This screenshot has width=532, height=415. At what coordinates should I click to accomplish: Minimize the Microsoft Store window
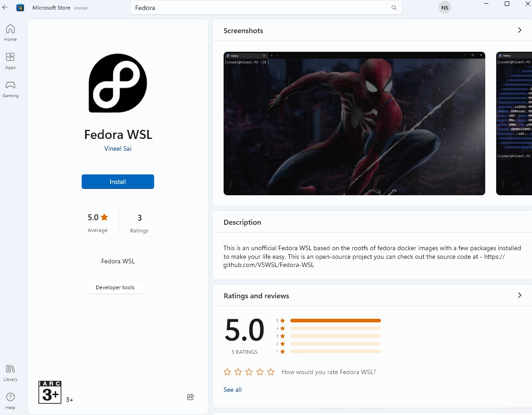click(486, 4)
